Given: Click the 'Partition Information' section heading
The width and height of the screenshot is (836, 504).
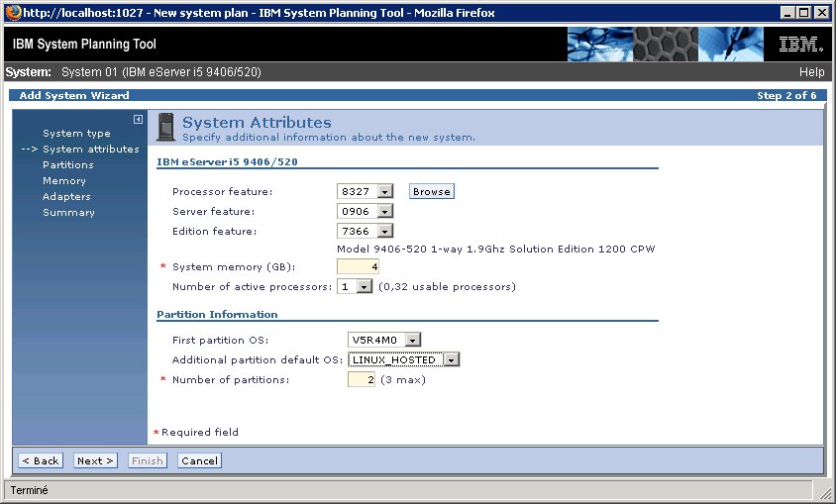Looking at the screenshot, I should (217, 314).
